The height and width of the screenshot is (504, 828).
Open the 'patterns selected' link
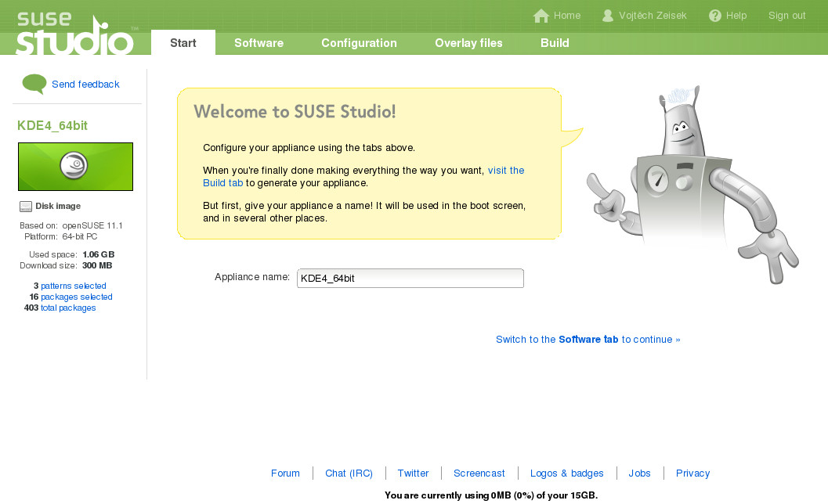pos(73,286)
